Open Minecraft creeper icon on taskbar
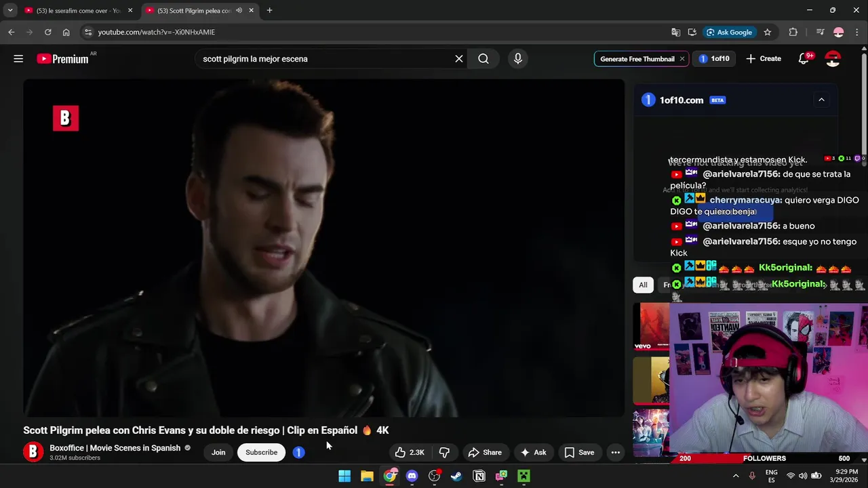Image resolution: width=868 pixels, height=488 pixels. [524, 476]
